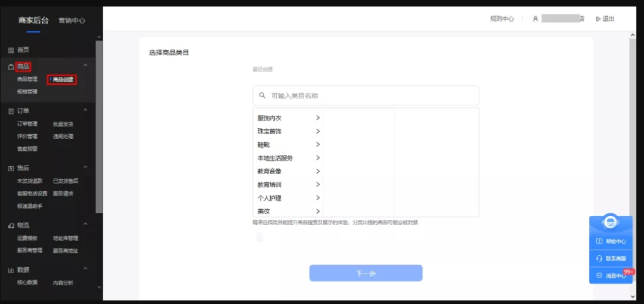Expand the 美妆 category arrow
The height and width of the screenshot is (304, 644).
tap(317, 211)
